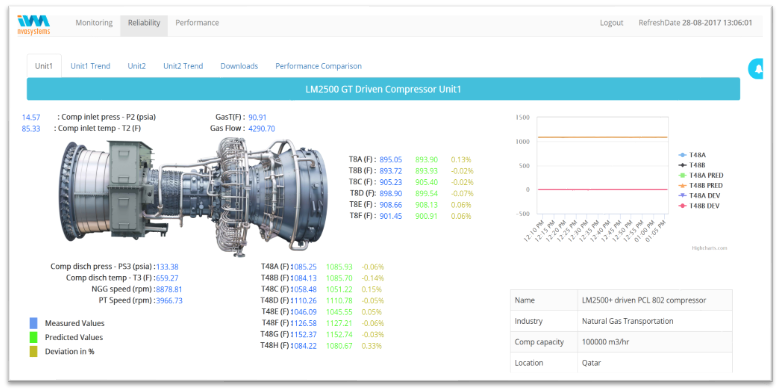Click T8D deviation -0.07%
The image size is (780, 392).
[x=462, y=194]
